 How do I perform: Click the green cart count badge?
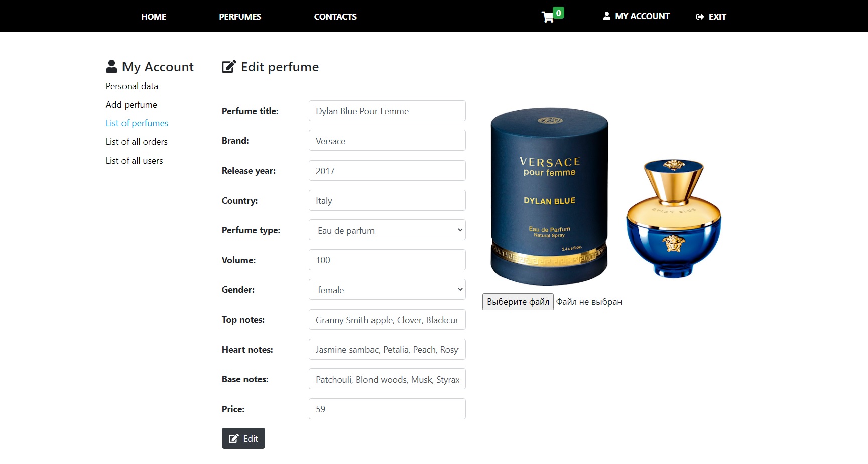[x=558, y=13]
